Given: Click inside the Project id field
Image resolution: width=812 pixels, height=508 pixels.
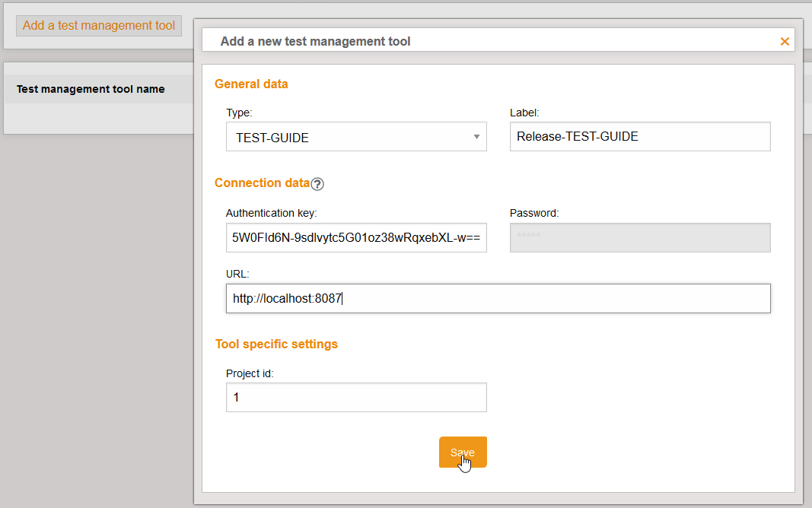Looking at the screenshot, I should coord(356,397).
